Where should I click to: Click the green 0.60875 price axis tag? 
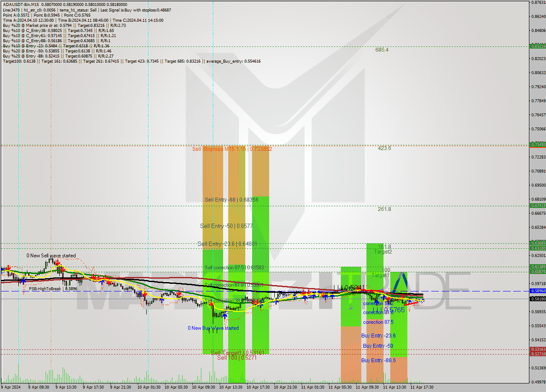pyautogui.click(x=537, y=271)
